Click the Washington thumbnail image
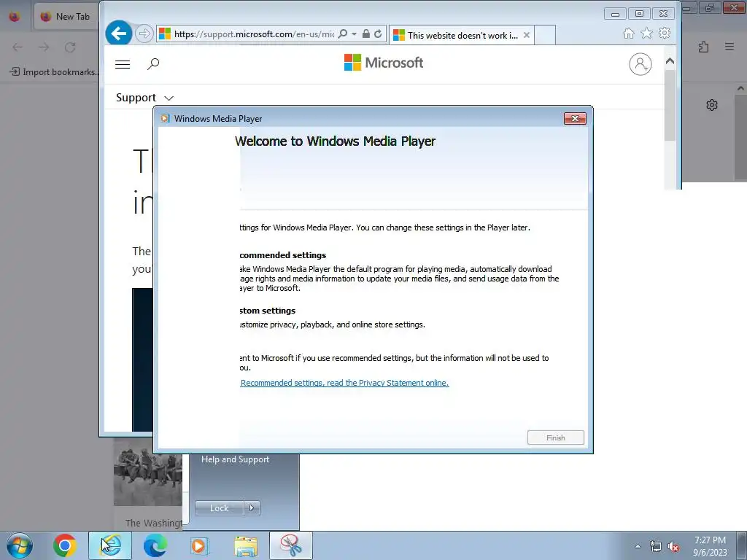Screen dimensions: 747x560 [x=147, y=472]
